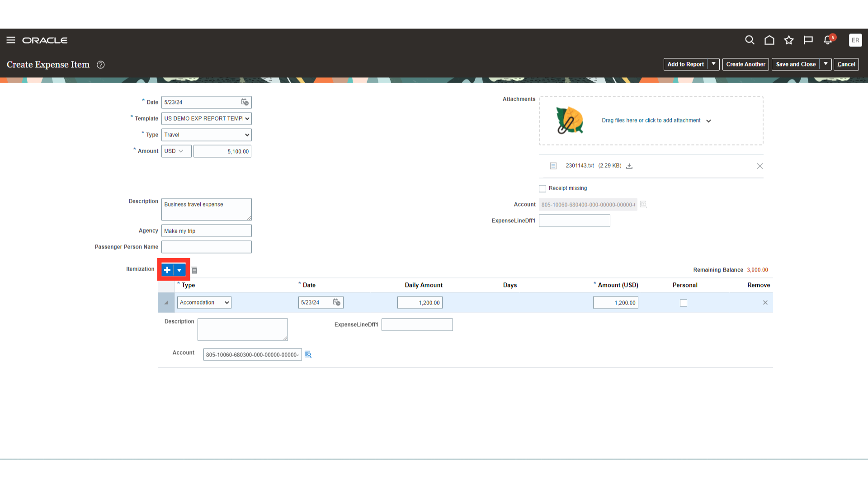Image resolution: width=868 pixels, height=488 pixels.
Task: Click the itemization ExpenseLineDff1 field
Action: [x=417, y=325]
